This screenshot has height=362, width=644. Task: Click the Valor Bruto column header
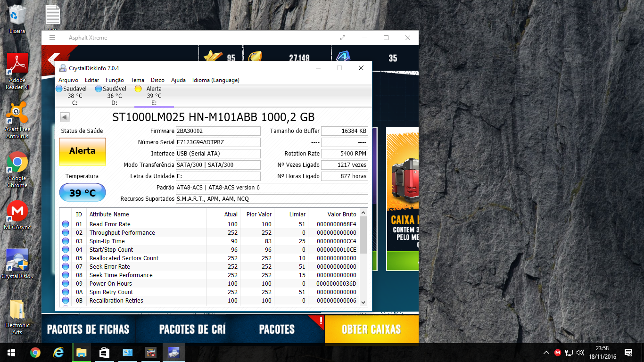tap(334, 214)
